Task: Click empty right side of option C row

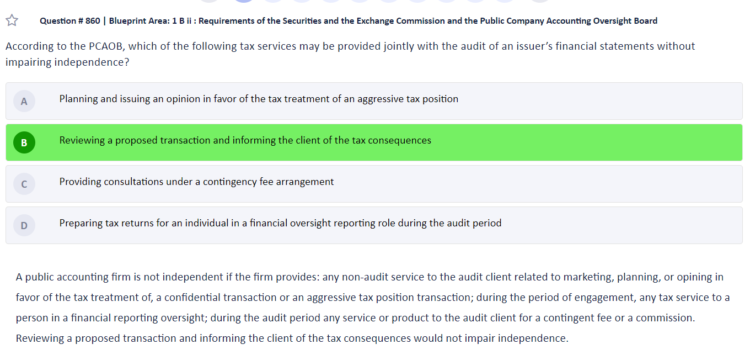Action: coord(538,184)
